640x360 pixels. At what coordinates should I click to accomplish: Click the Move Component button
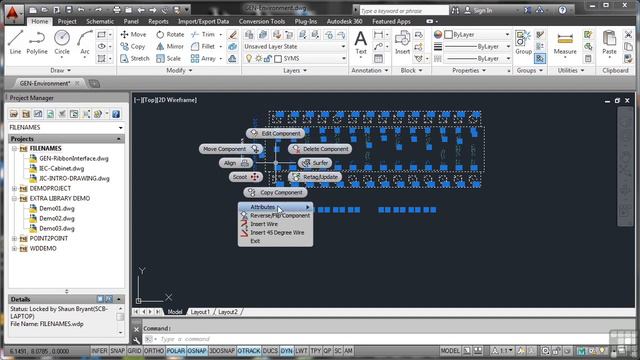coord(231,149)
